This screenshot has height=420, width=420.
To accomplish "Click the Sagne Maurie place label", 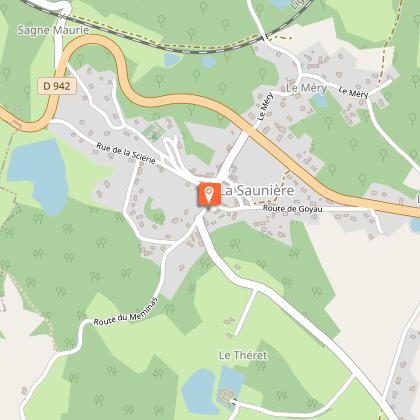I will click(53, 30).
